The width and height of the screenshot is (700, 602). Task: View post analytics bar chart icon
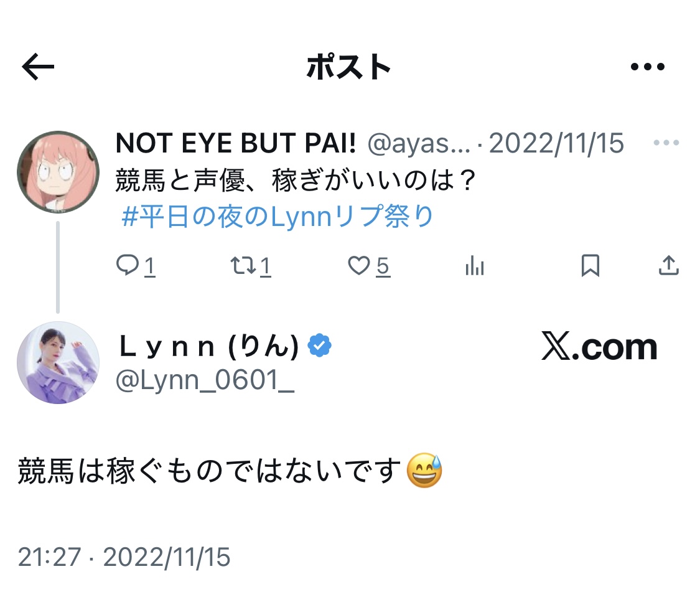[474, 266]
